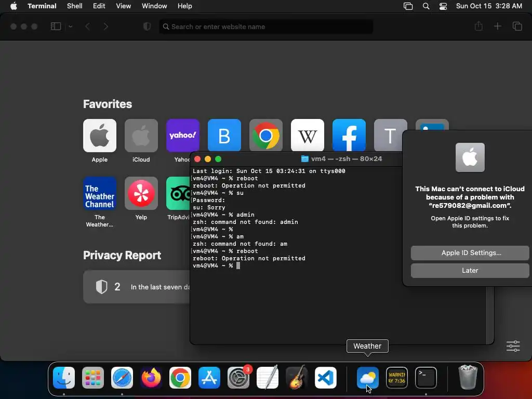Open Safari privacy shield report
Image resolution: width=532 pixels, height=399 pixels.
point(147,26)
